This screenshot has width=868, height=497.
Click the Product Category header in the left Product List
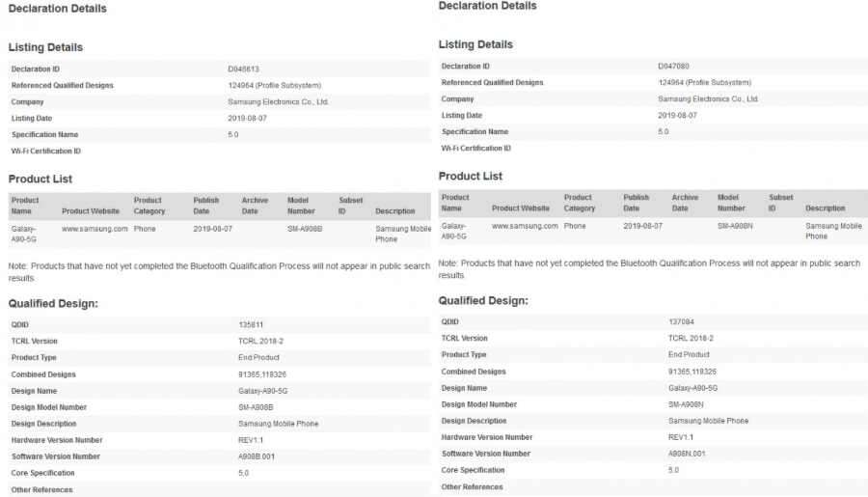148,206
